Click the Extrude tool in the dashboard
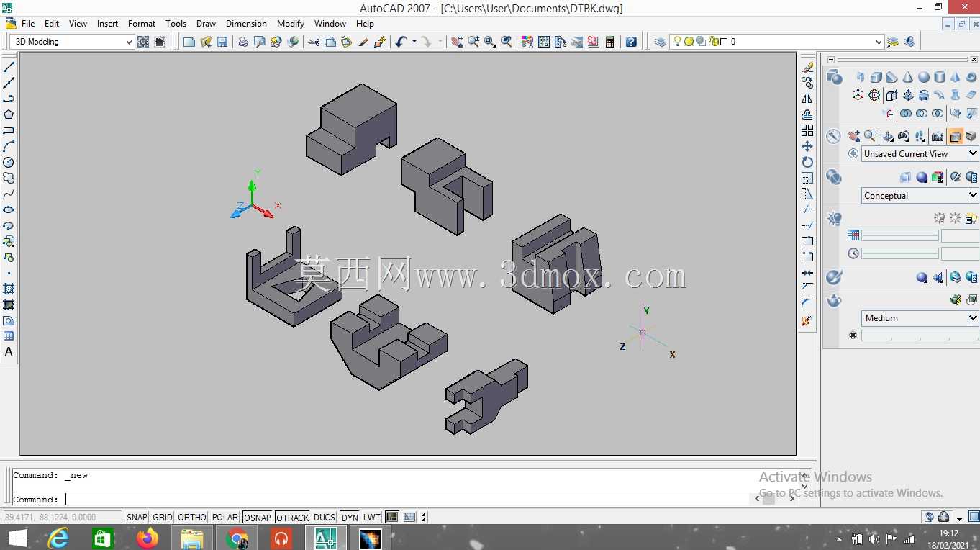980x550 pixels. click(891, 95)
